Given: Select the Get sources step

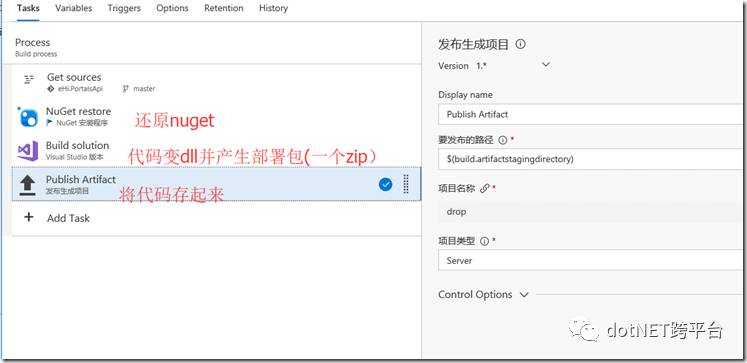Looking at the screenshot, I should [216, 82].
